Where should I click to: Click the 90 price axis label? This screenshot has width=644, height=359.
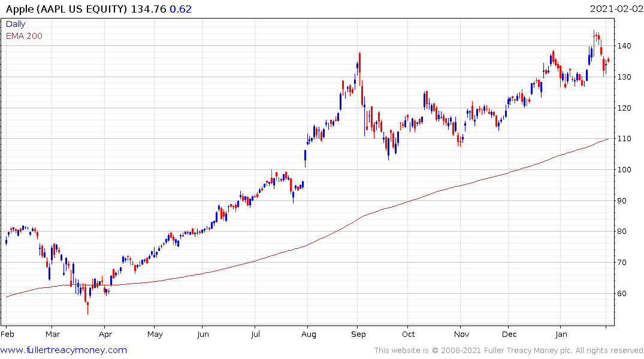coord(622,200)
